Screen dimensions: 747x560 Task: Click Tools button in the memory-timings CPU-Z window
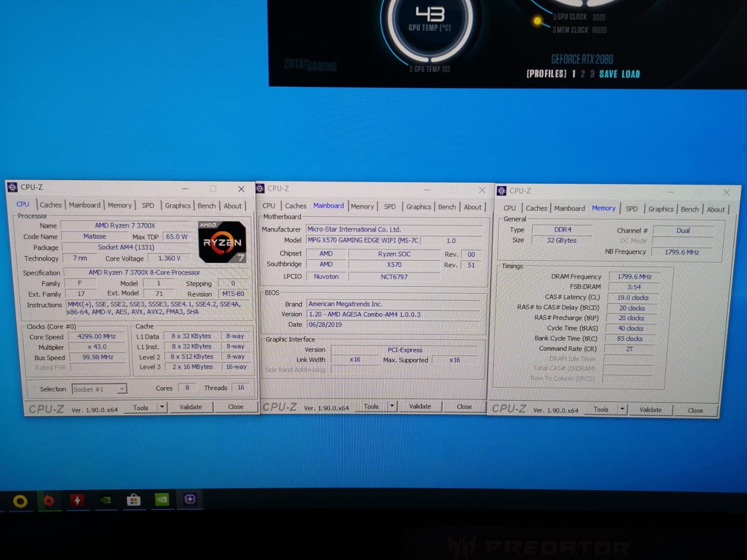pyautogui.click(x=601, y=410)
